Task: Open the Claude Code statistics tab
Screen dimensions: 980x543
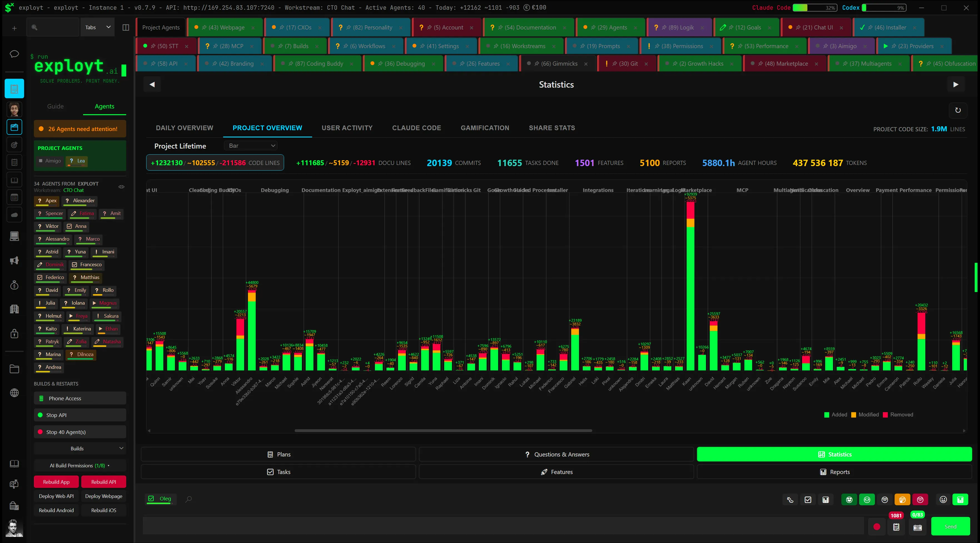Action: point(417,128)
